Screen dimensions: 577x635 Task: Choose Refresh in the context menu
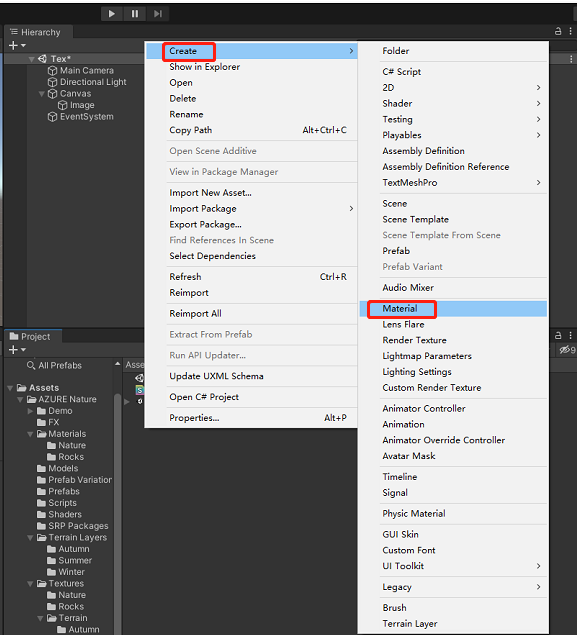tap(251, 277)
